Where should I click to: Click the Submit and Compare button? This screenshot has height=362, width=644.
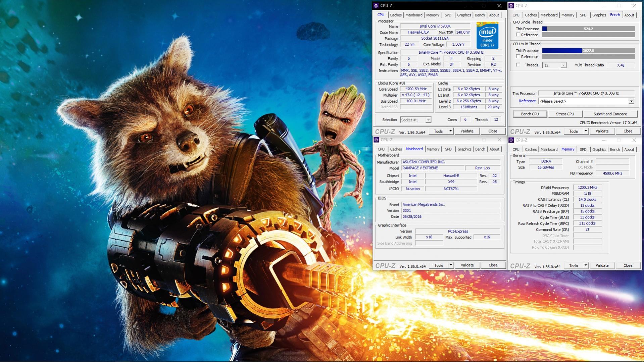pos(610,114)
